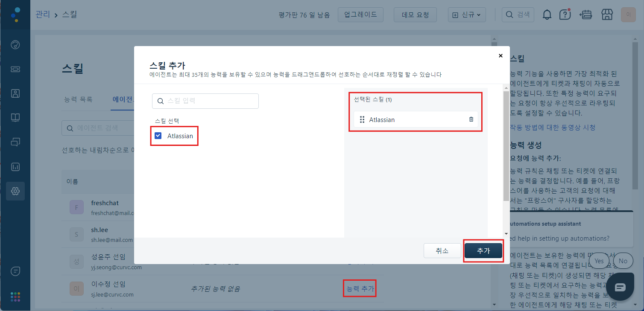Focus the 에이전트 검색 field

pos(99,128)
